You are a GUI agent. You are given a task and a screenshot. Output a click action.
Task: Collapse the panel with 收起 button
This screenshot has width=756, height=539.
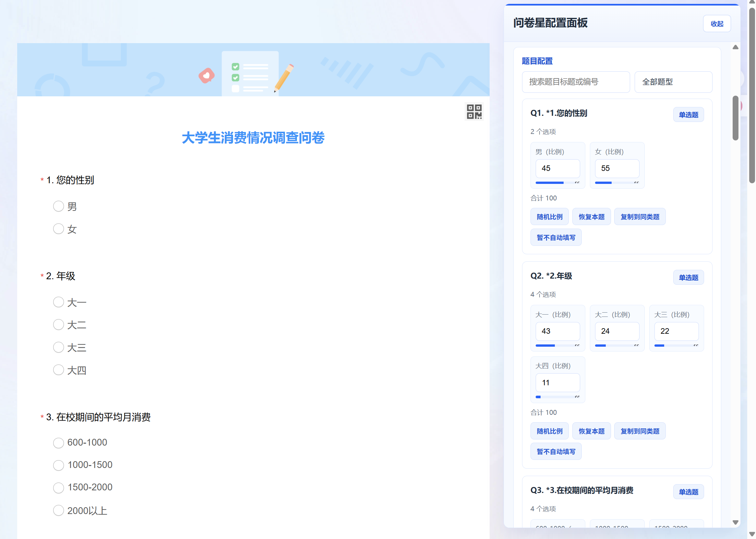pyautogui.click(x=717, y=24)
